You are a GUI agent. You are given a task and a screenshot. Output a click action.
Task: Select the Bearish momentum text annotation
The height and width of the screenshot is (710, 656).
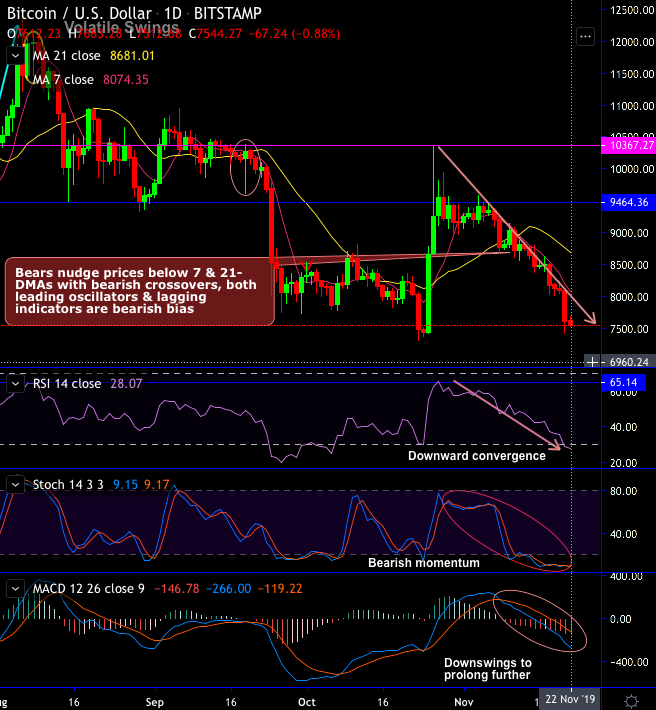[x=424, y=563]
